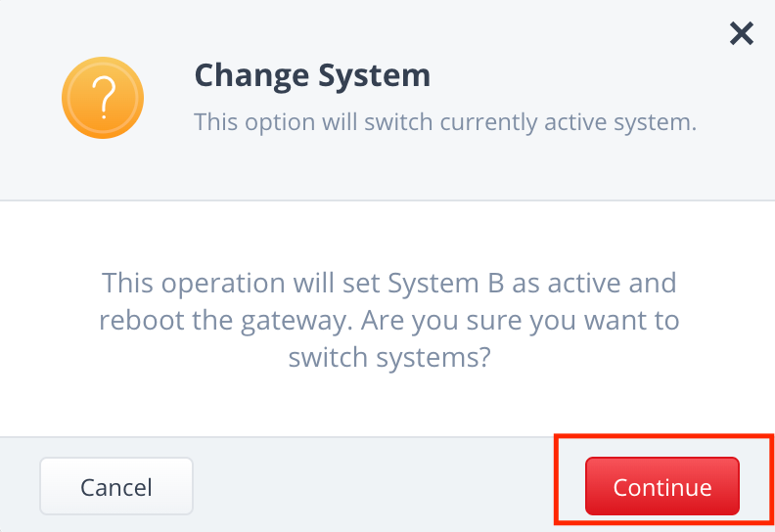Click the word "Change" in the heading
The height and width of the screenshot is (532, 775).
point(251,75)
